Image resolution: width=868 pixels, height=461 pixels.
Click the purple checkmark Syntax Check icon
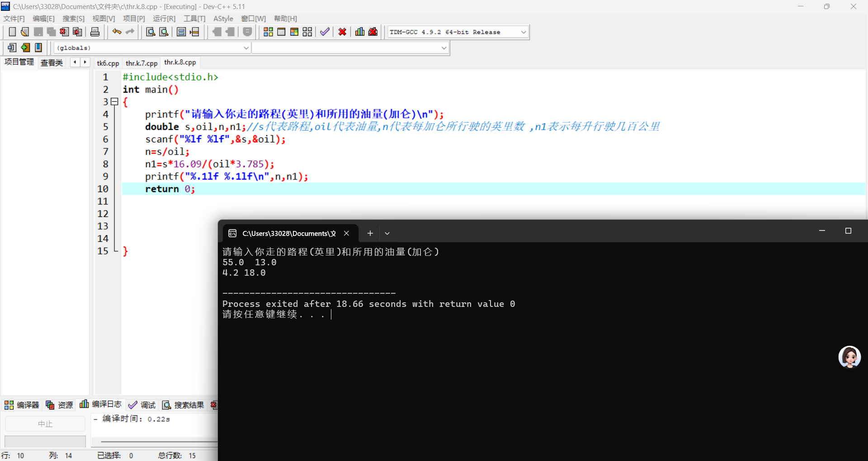tap(325, 32)
